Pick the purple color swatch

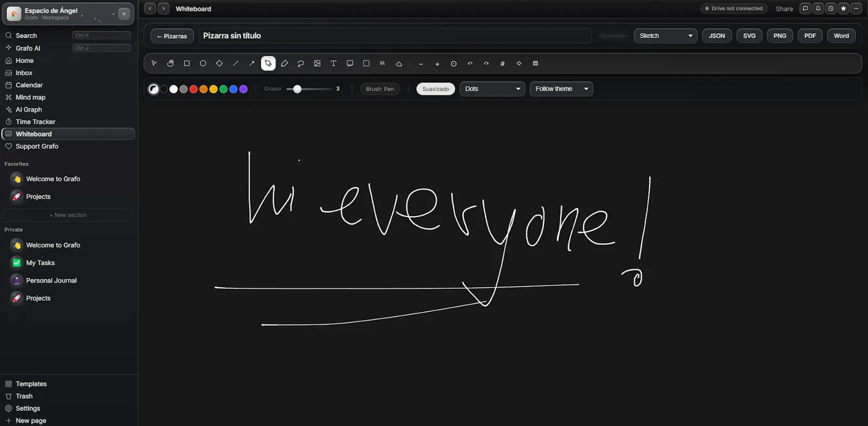pyautogui.click(x=244, y=89)
